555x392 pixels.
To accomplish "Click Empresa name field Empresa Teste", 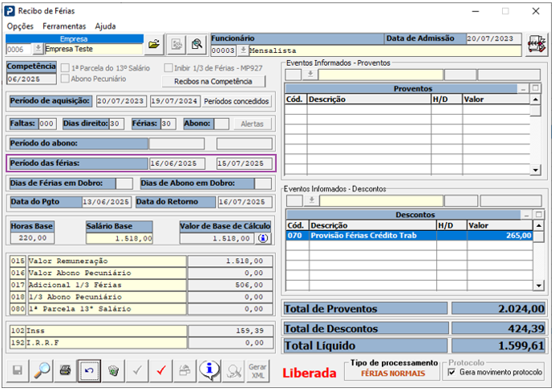I will (94, 49).
